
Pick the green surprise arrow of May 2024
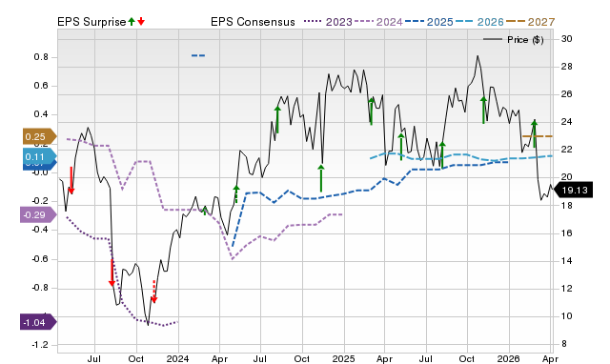(x=236, y=194)
